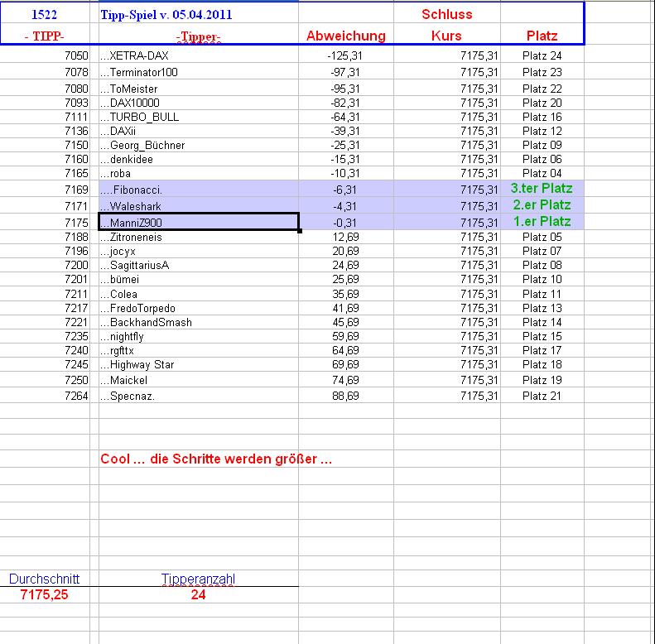Click the Durchschnitt label cell
Screen dimensions: 655x644
pos(44,579)
